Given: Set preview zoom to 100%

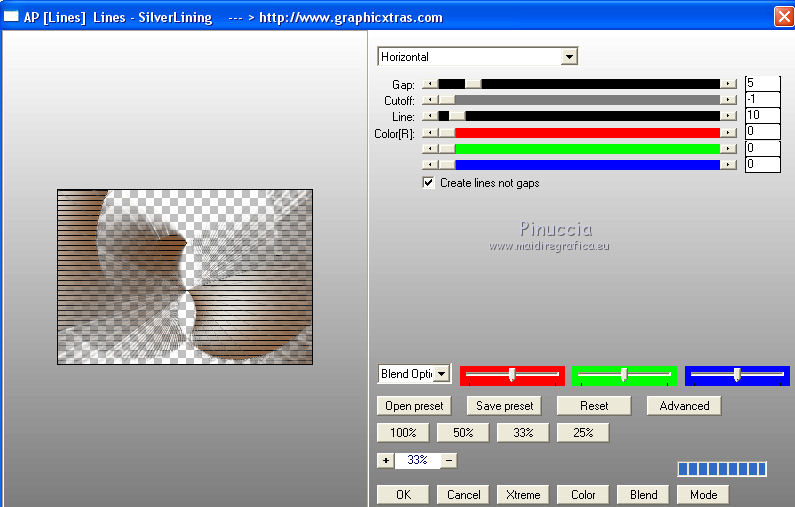Looking at the screenshot, I should click(403, 432).
